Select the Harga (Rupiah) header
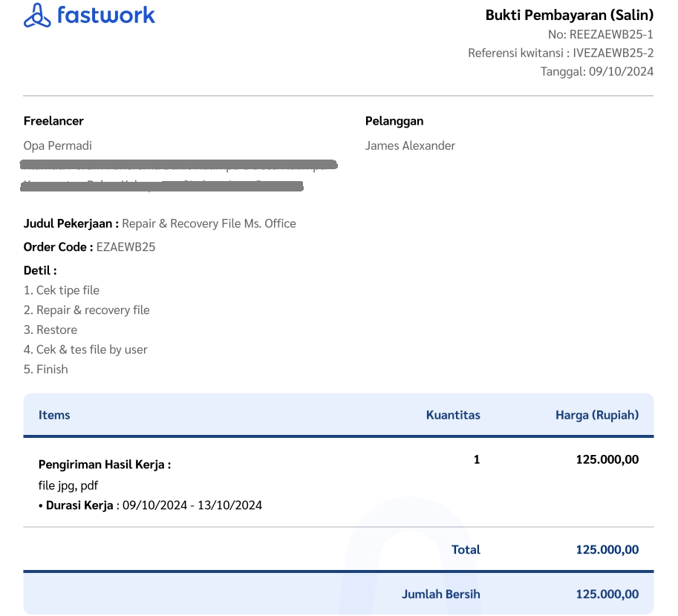This screenshot has width=678, height=616. click(x=597, y=415)
